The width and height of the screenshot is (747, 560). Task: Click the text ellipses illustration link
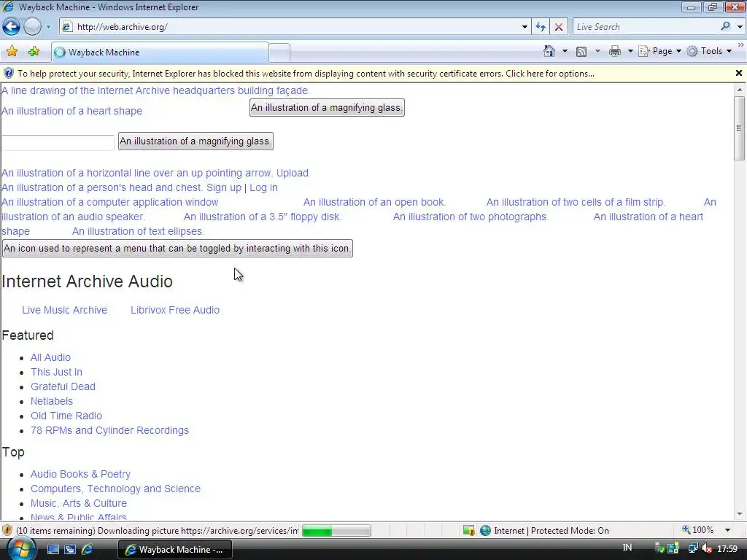138,231
